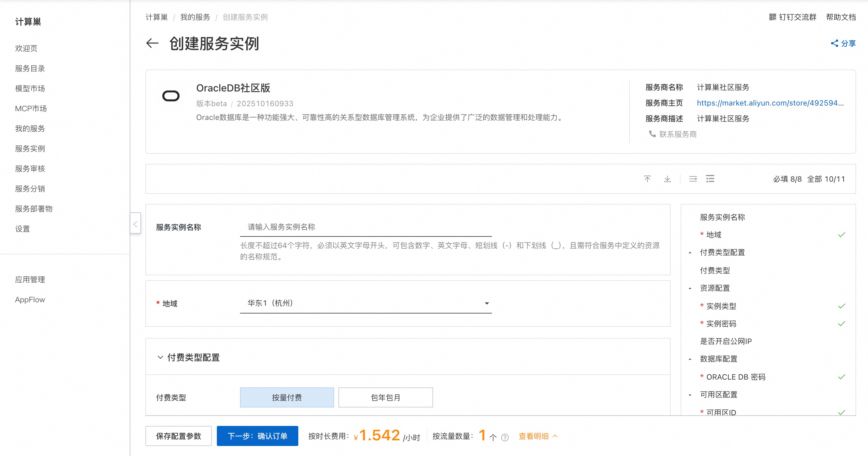Select 包年包月 payment type
The height and width of the screenshot is (456, 868).
point(385,397)
